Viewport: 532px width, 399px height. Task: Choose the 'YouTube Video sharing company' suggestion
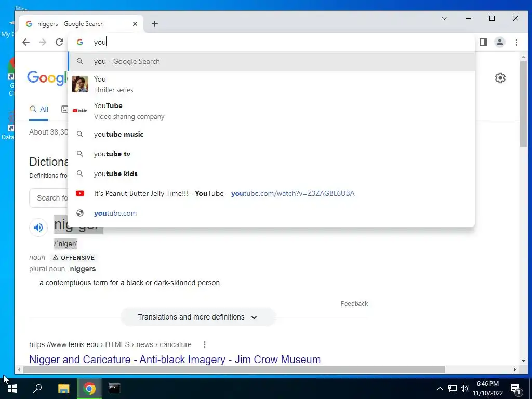coord(271,111)
